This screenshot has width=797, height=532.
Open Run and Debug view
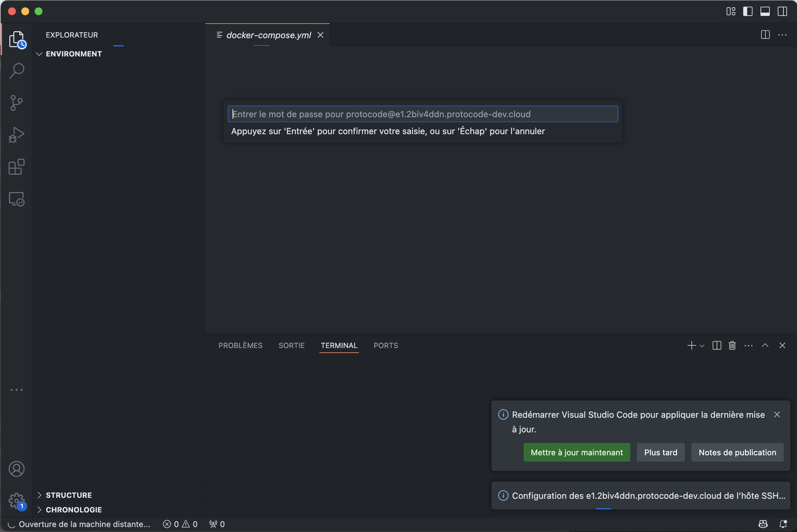(x=16, y=135)
